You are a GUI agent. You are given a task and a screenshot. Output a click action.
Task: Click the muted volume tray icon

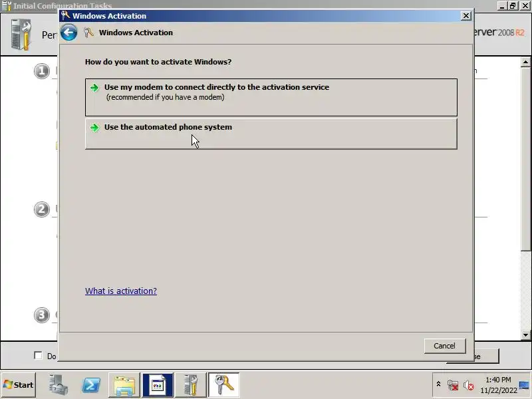pyautogui.click(x=469, y=385)
